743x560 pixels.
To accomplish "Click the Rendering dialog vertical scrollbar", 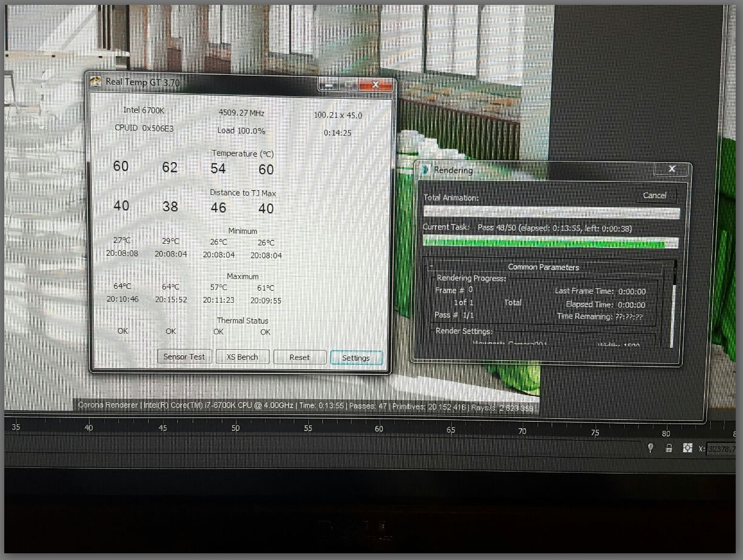I will 673,305.
